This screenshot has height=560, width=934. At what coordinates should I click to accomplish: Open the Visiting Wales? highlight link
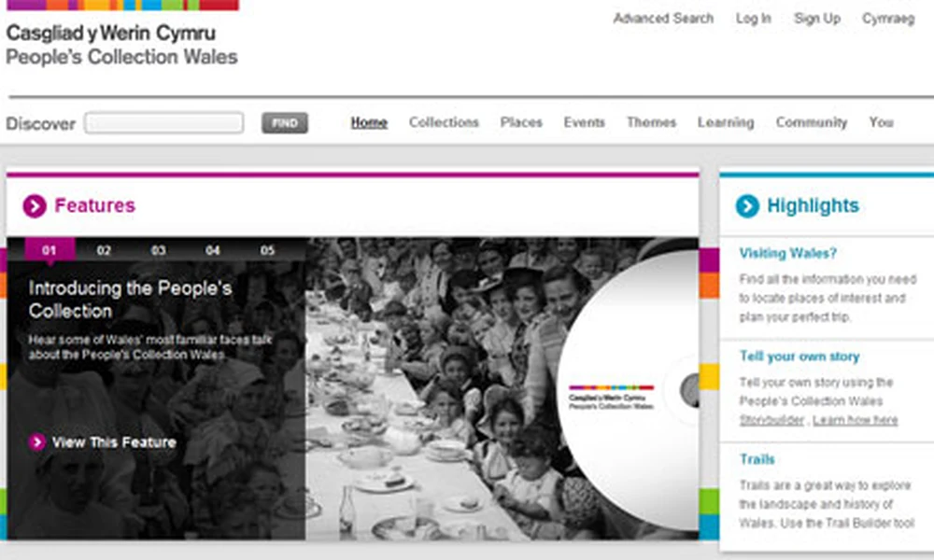787,254
